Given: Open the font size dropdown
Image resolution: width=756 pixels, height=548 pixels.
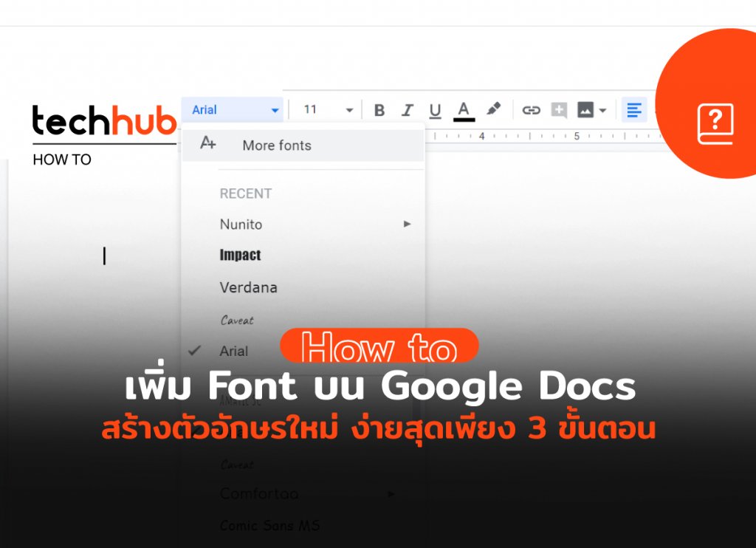Looking at the screenshot, I should pyautogui.click(x=325, y=109).
